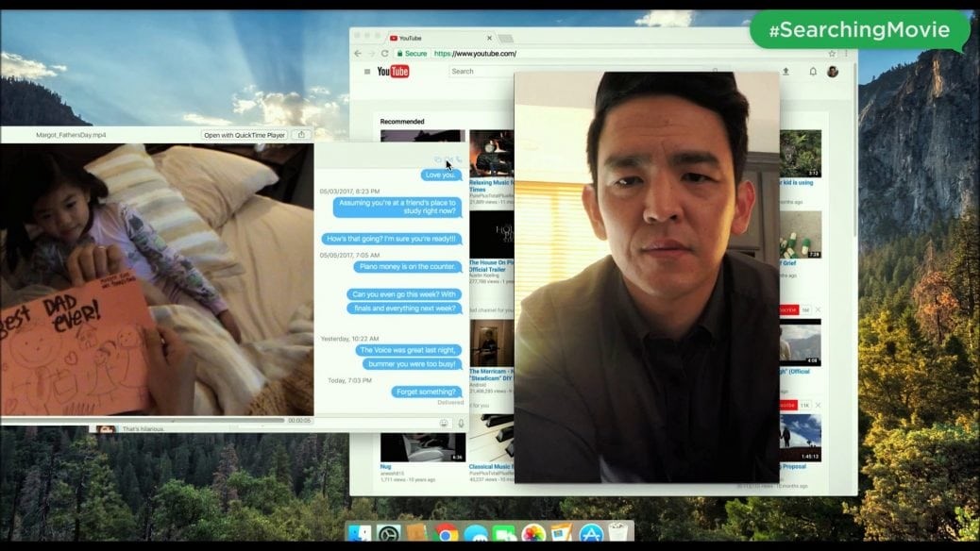Click Open with QuickTime Player button
Screen dimensions: 980x551
pos(244,135)
